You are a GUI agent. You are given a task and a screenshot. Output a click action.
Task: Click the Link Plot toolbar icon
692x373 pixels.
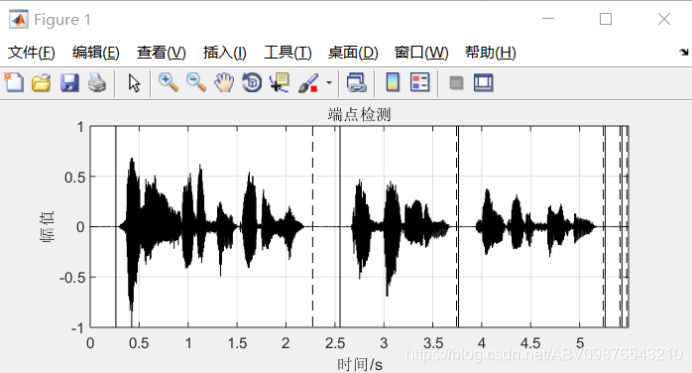tap(357, 83)
